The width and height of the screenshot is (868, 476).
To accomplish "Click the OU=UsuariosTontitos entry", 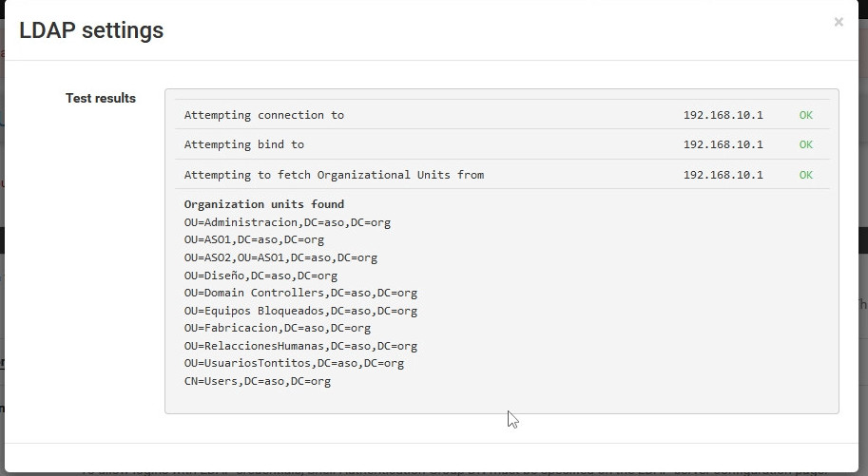I will [x=294, y=363].
